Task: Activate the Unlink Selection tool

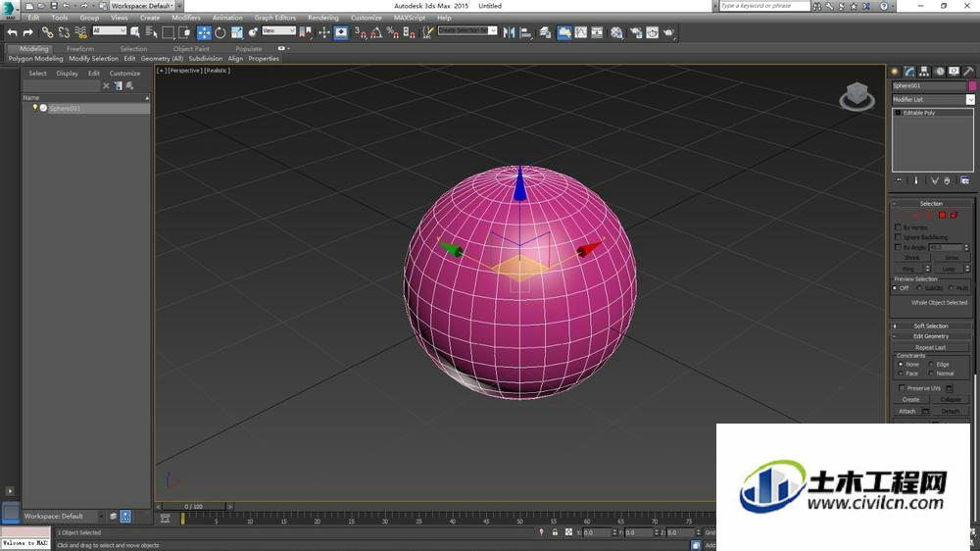Action: point(64,32)
